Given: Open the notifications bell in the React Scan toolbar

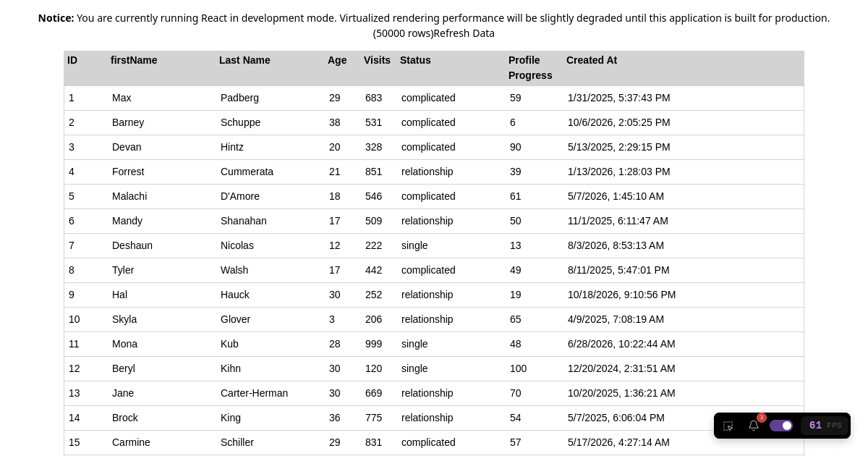Looking at the screenshot, I should (x=754, y=426).
